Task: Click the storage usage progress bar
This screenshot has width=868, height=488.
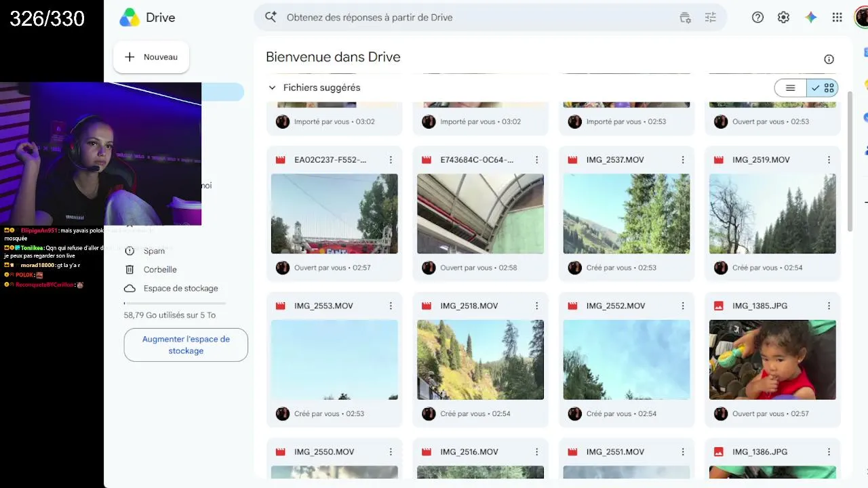Action: point(175,303)
